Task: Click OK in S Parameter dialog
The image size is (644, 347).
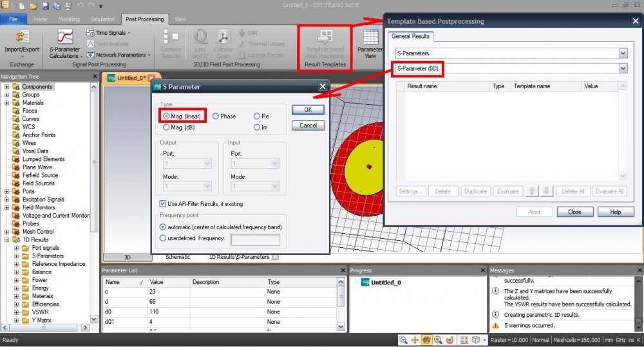Action: 308,109
